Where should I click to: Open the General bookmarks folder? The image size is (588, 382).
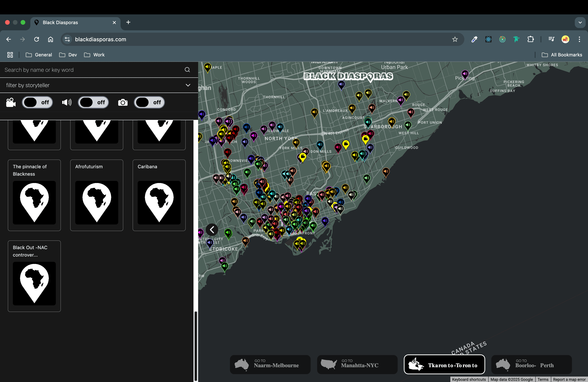pos(39,55)
